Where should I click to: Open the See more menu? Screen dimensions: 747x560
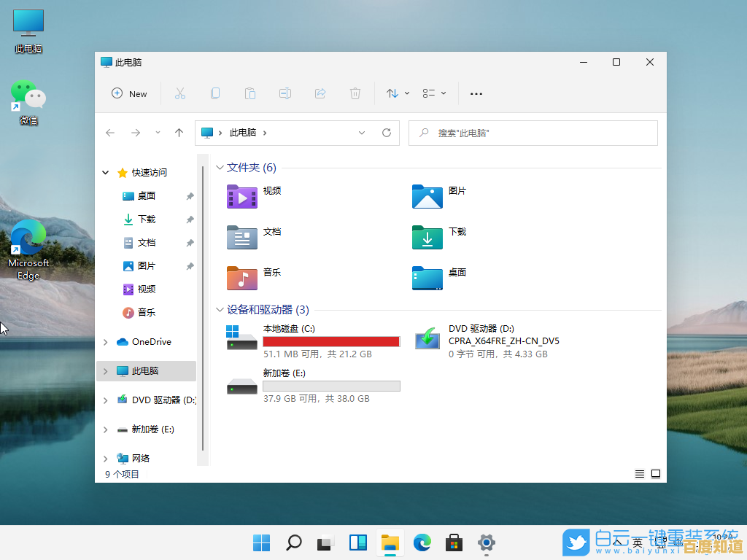tap(476, 93)
